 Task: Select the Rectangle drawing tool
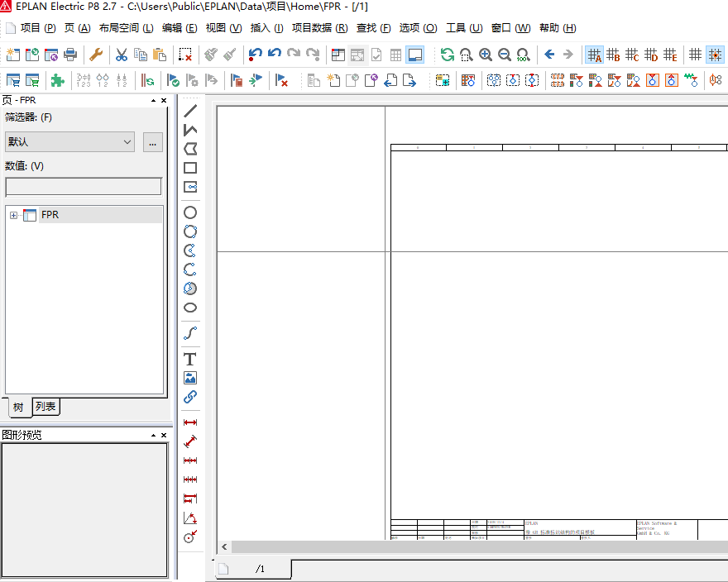190,168
